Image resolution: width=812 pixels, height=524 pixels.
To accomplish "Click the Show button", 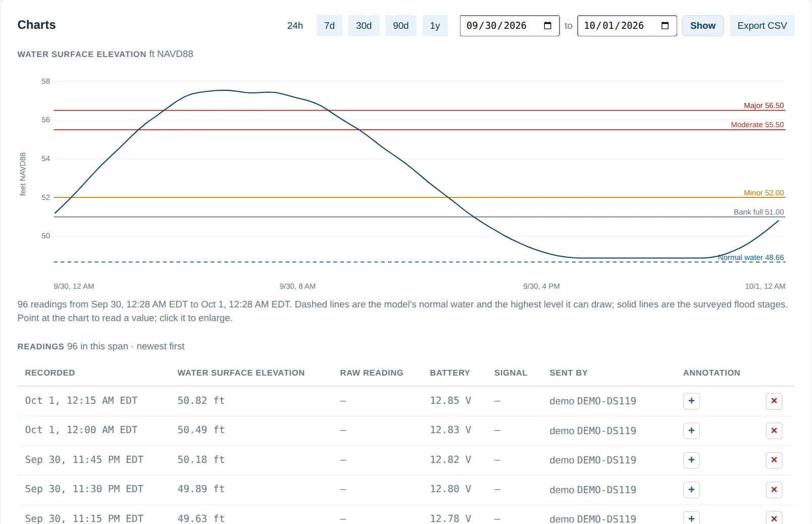I will (x=703, y=26).
